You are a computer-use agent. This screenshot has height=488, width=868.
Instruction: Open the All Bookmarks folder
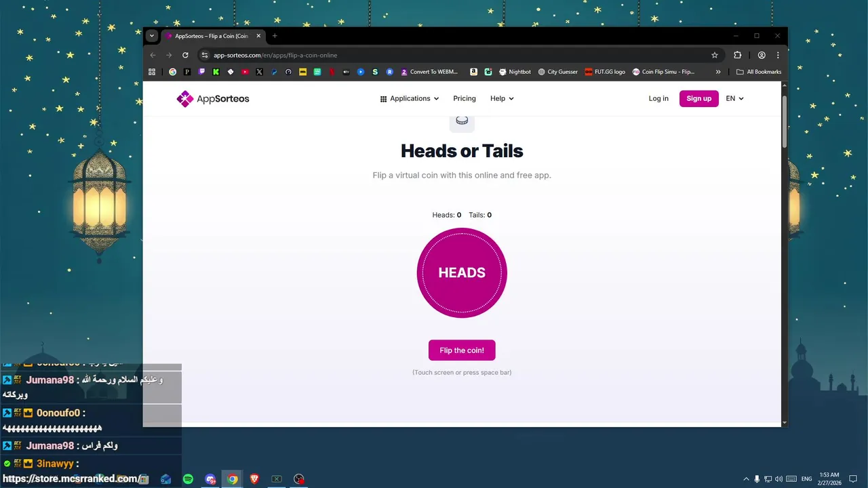click(759, 71)
